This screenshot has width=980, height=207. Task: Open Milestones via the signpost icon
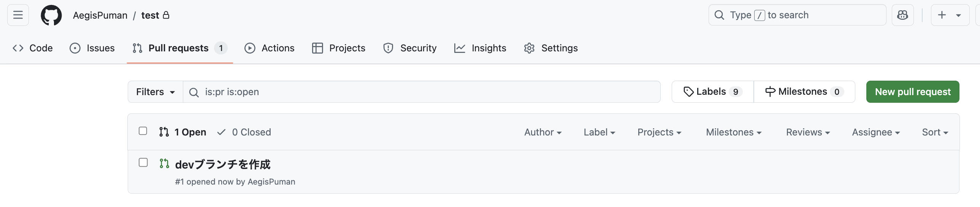coord(770,92)
